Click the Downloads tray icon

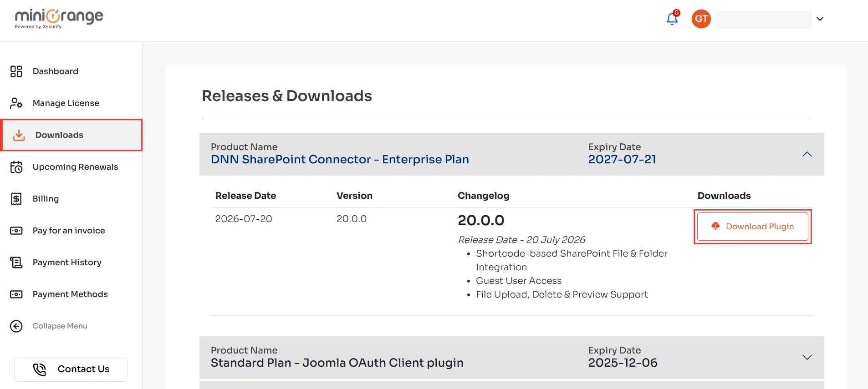click(19, 135)
